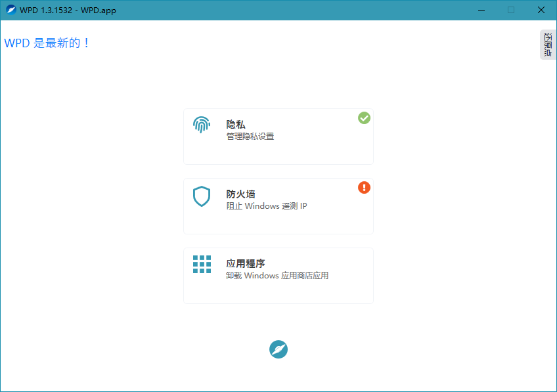Click the grid apps icon
Viewport: 557px width, 392px height.
click(x=202, y=264)
